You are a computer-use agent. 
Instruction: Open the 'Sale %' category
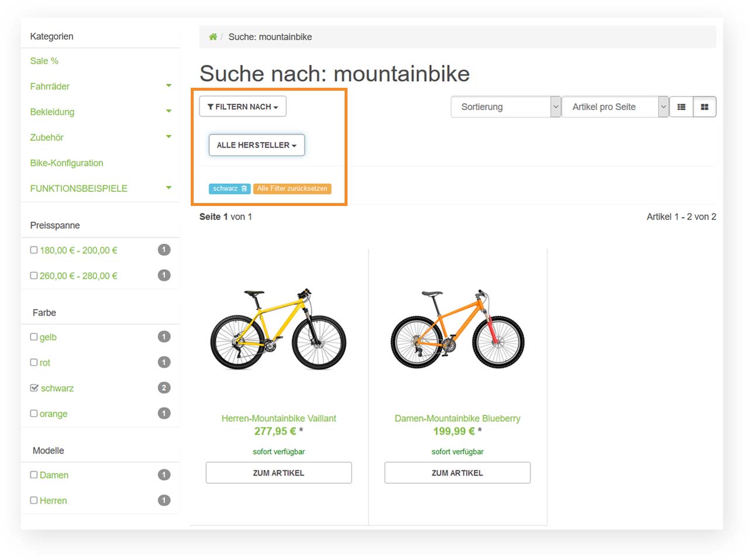pyautogui.click(x=44, y=61)
